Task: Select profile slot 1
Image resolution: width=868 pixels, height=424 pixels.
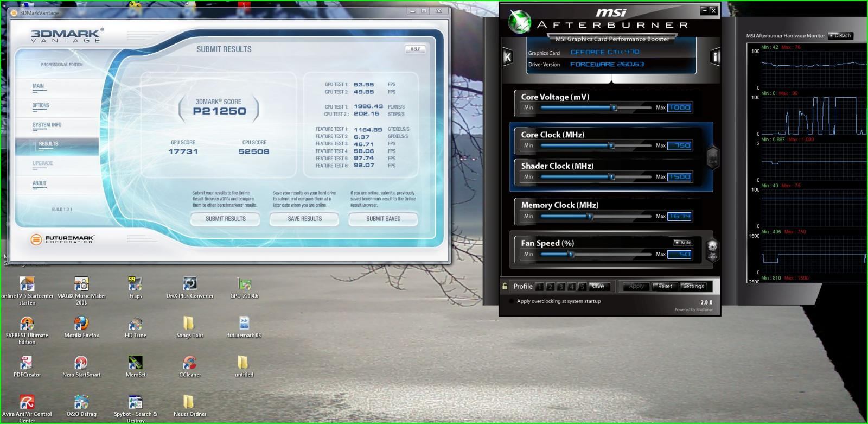Action: click(539, 287)
